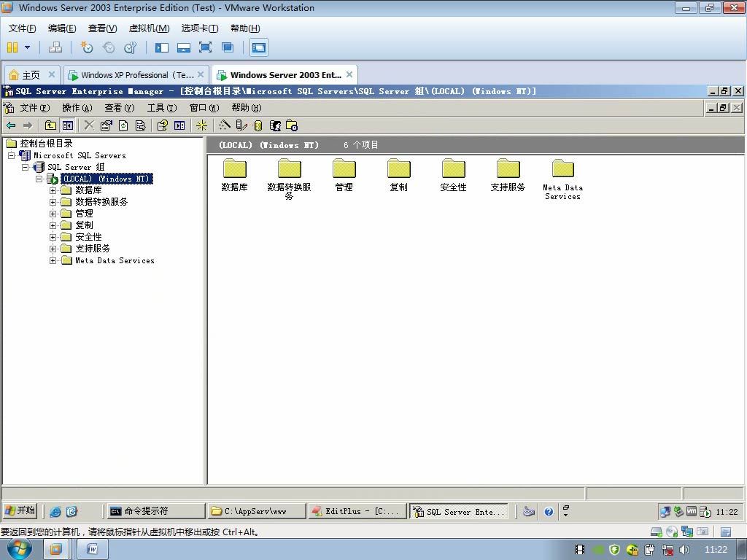Click the host Windows 7 Start orb
Screen dimensions: 747x560
tap(20, 549)
